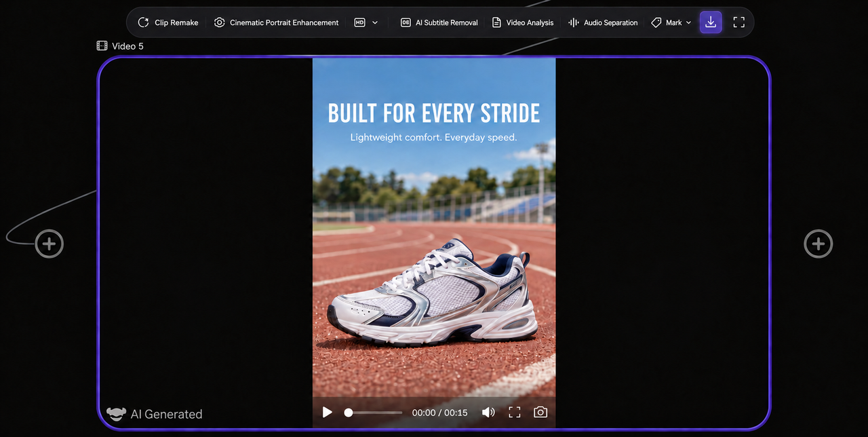This screenshot has height=437, width=868.
Task: Toggle fullscreen in the video player controls
Action: click(515, 413)
